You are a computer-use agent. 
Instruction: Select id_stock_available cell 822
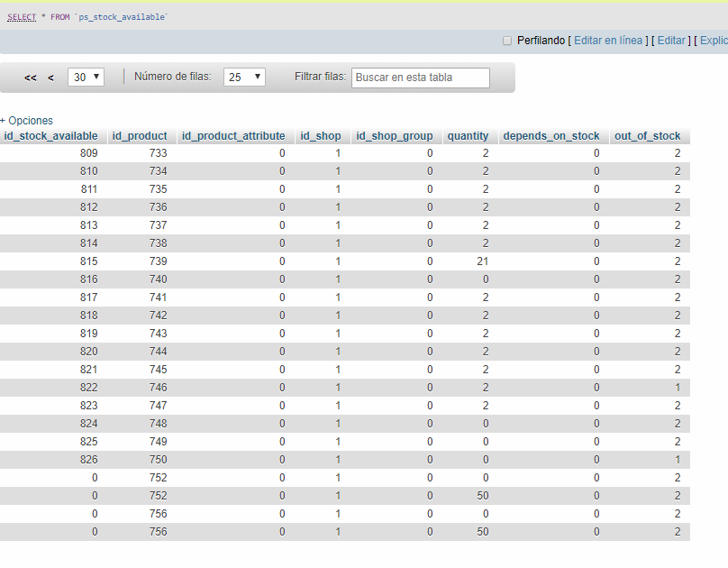tap(88, 388)
